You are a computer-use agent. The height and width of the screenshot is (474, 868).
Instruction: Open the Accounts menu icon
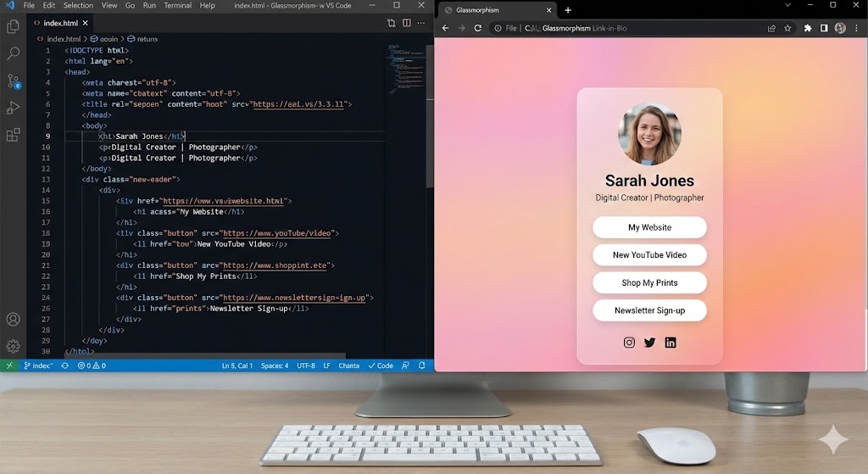click(13, 320)
